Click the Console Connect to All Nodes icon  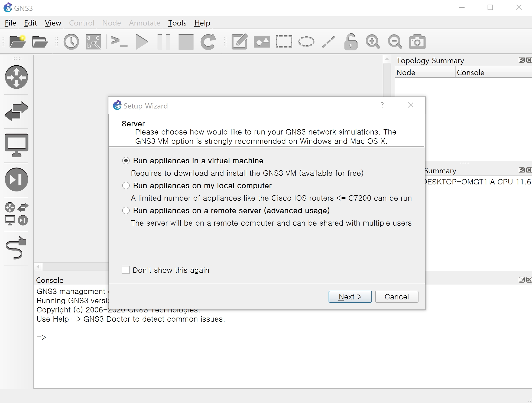pyautogui.click(x=119, y=42)
